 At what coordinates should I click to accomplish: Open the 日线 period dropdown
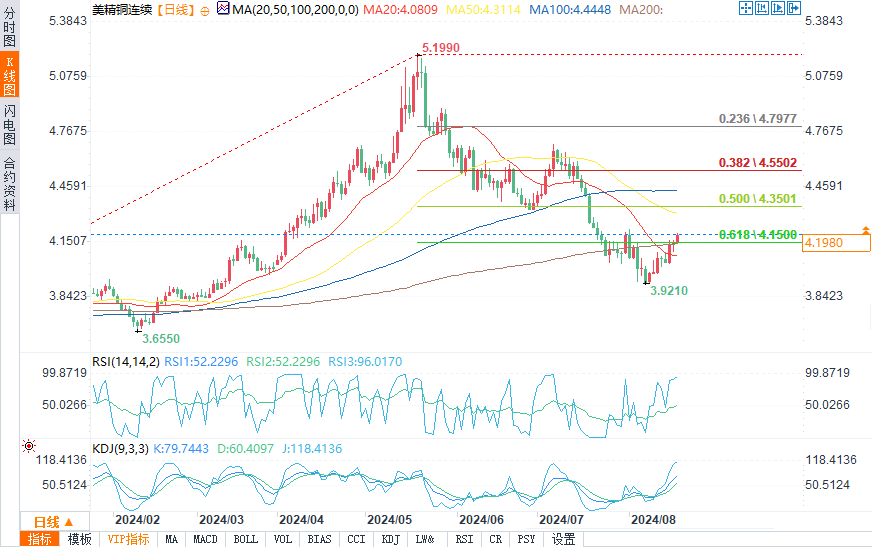pos(53,522)
